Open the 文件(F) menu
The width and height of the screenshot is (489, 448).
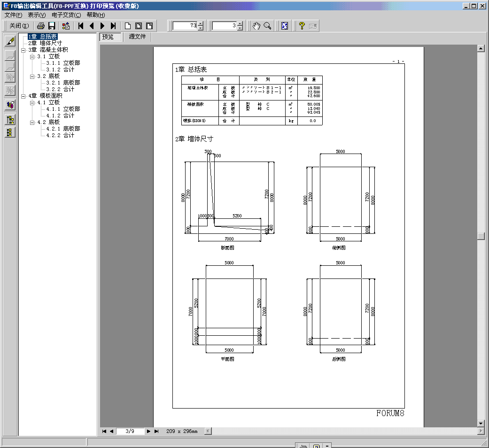click(13, 15)
